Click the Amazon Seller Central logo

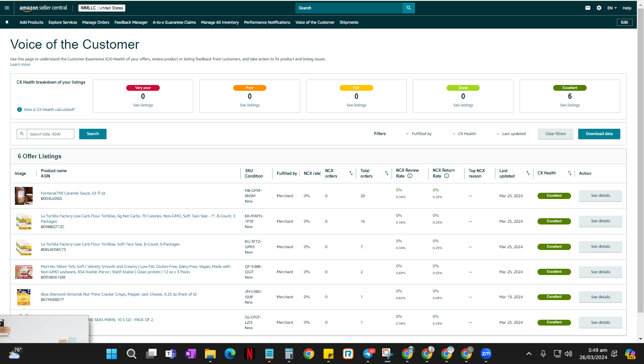point(43,8)
